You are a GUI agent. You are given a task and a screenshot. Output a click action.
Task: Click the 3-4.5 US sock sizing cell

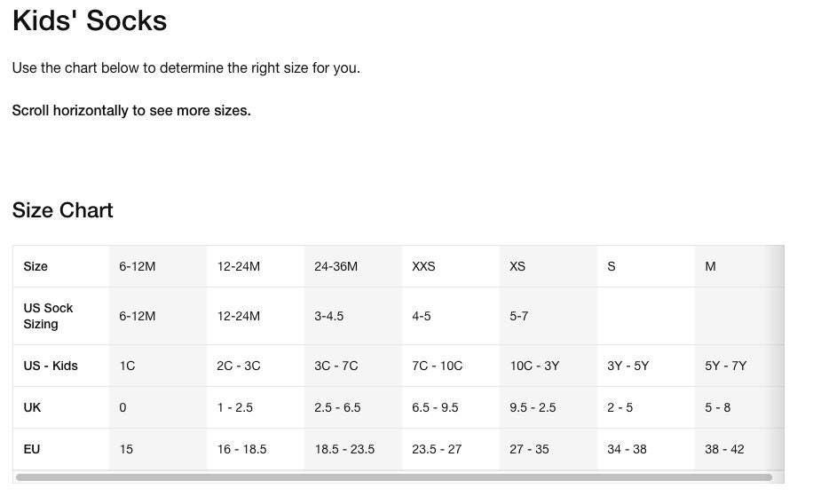pos(328,316)
